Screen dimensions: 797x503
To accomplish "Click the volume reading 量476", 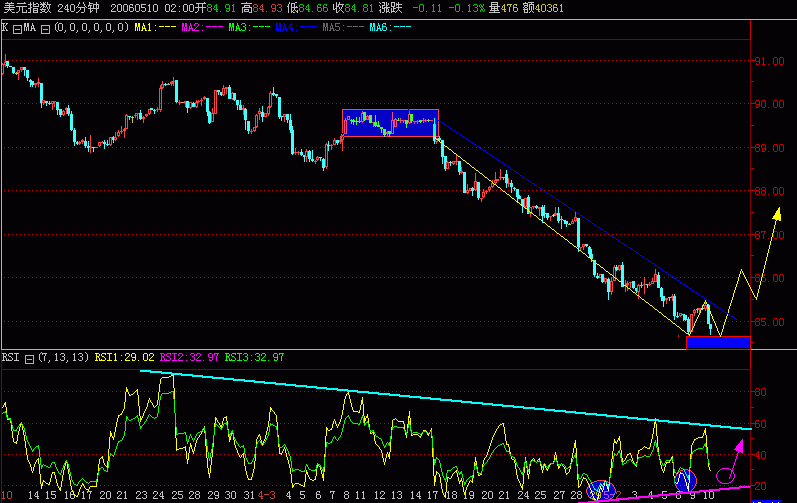I will [503, 8].
